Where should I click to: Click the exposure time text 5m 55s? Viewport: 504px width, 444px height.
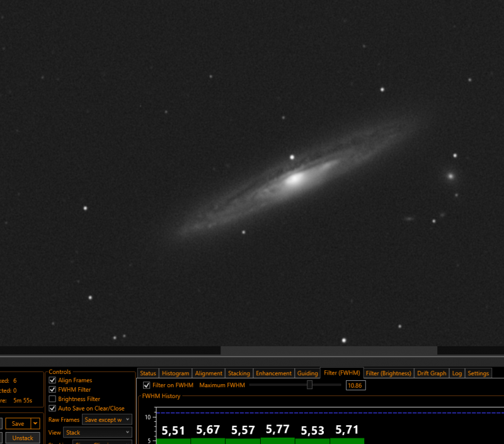point(23,400)
